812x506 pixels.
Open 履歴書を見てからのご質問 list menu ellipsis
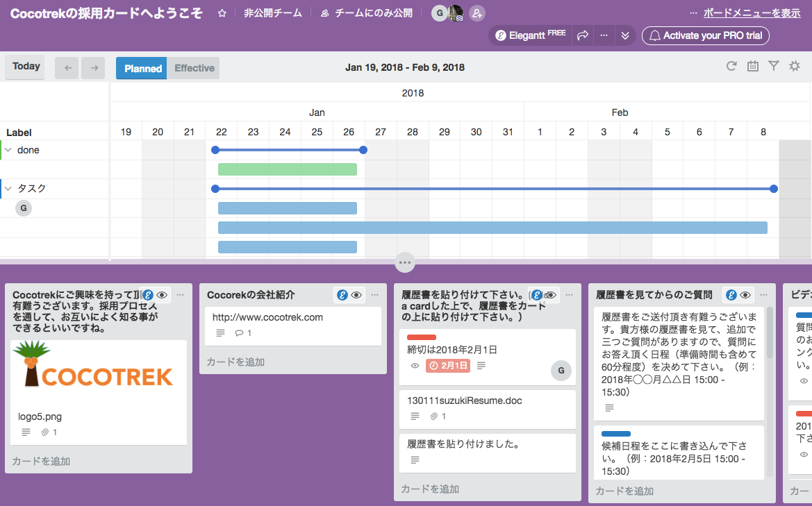pyautogui.click(x=764, y=295)
